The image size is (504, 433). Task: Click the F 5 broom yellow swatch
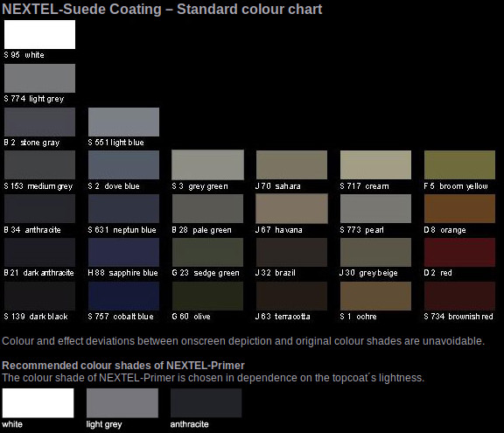(459, 164)
